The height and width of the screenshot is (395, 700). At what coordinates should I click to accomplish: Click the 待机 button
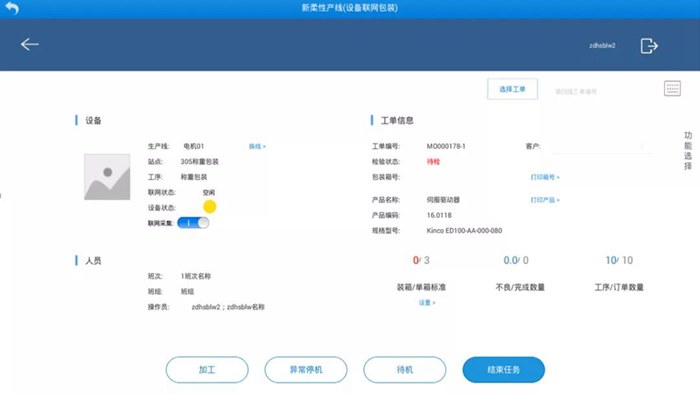(x=404, y=370)
